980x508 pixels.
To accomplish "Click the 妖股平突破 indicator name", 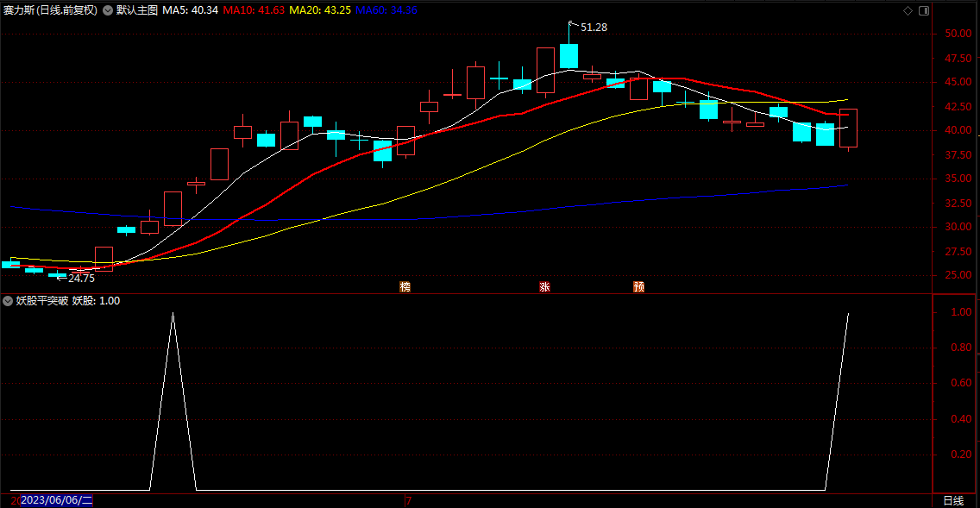I will tap(42, 301).
